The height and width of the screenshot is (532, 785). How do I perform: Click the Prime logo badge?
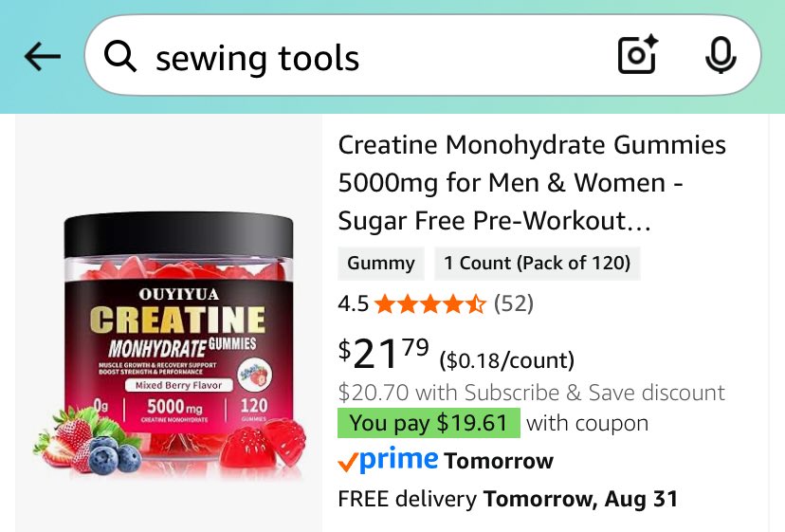(x=388, y=459)
